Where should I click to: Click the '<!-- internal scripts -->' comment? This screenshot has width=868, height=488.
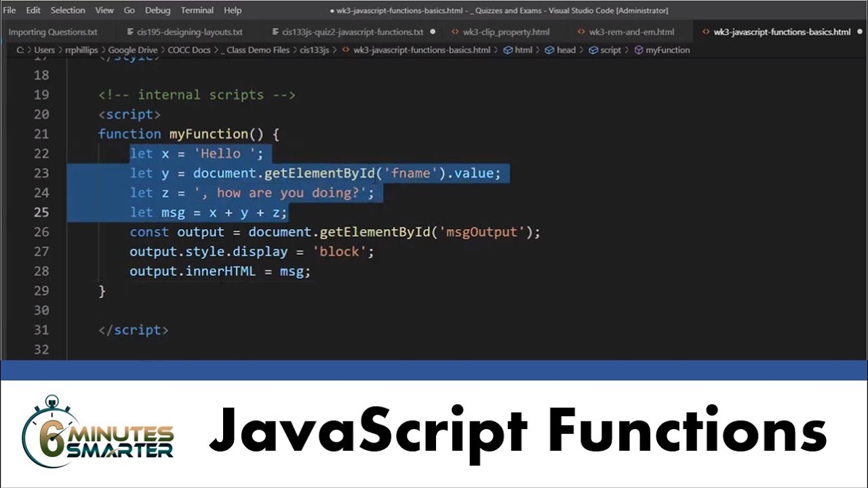point(197,95)
